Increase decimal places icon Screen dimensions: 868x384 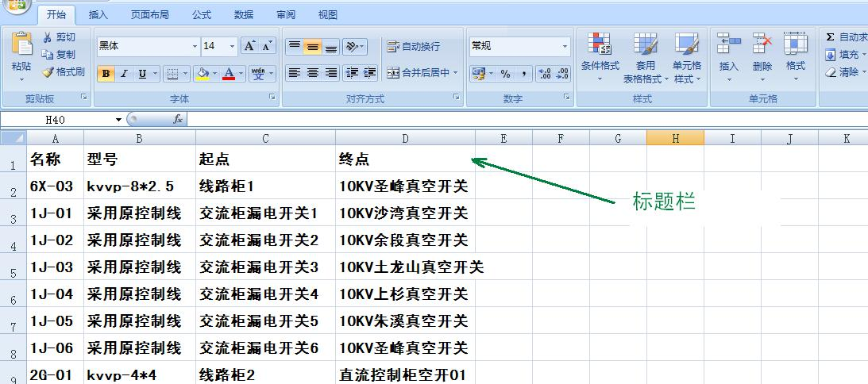544,74
